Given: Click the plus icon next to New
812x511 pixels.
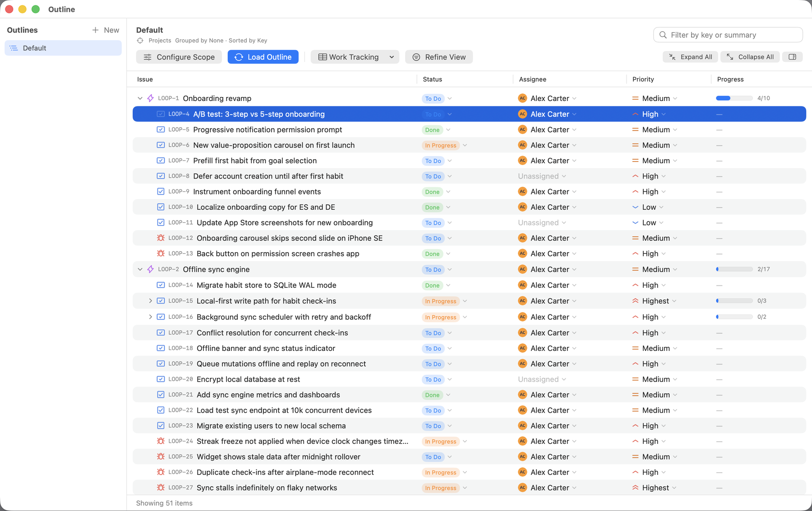Looking at the screenshot, I should coord(95,30).
